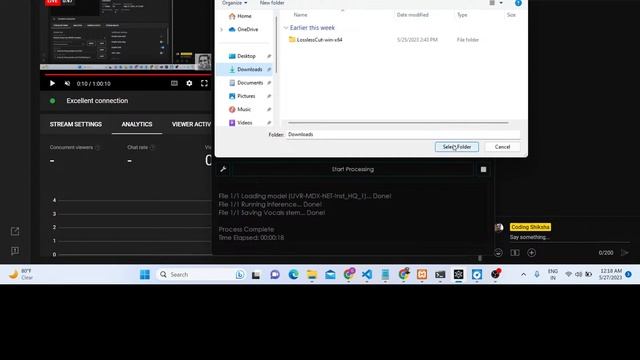The width and height of the screenshot is (640, 360).
Task: Open the Organize dropdown in the dialog
Action: point(234,3)
